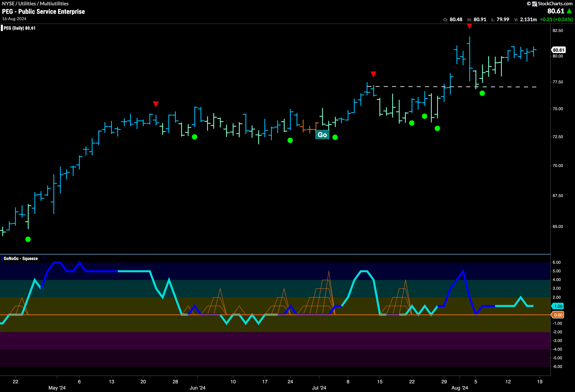This screenshot has width=575, height=392.
Task: Click the green dot directly right of Go label
Action: click(x=335, y=137)
